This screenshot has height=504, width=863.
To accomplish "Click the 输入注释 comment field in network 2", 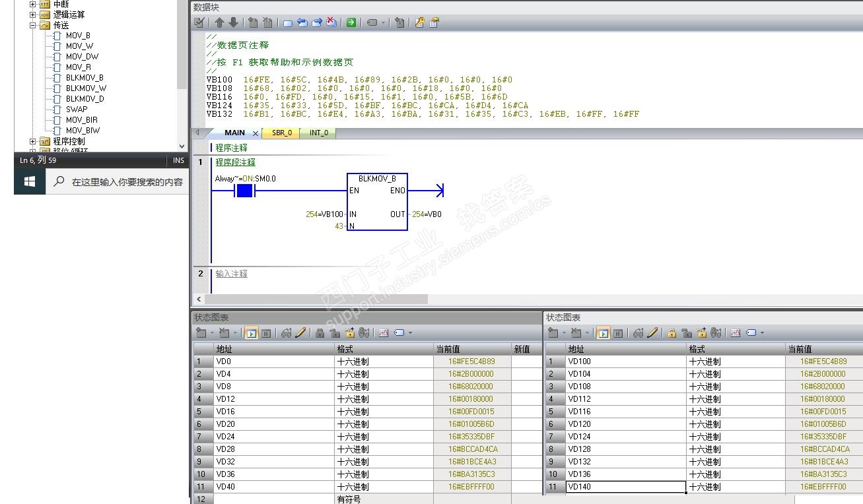I will 231,274.
